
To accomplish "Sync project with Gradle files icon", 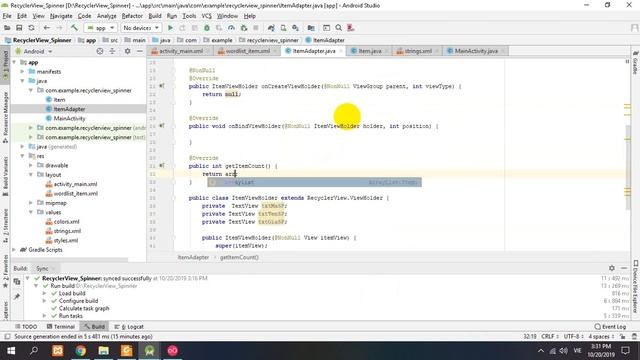I will (271, 28).
